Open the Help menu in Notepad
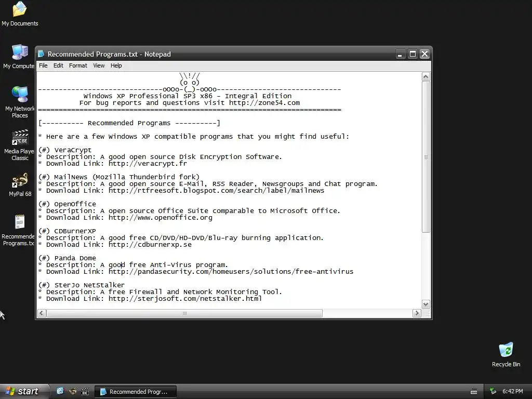The width and height of the screenshot is (532, 399). tap(116, 65)
